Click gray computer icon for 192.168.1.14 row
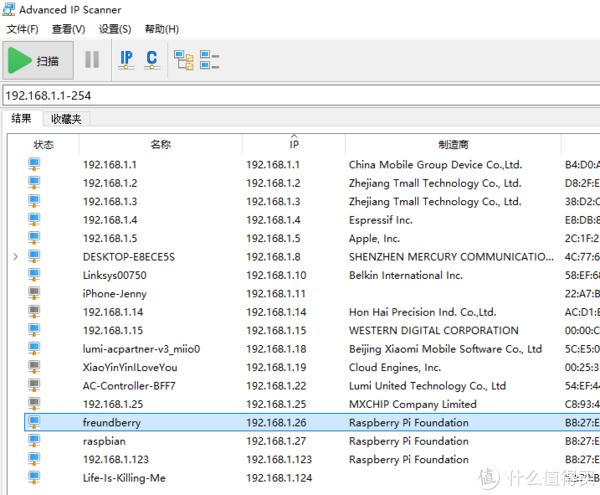Viewport: 600px width, 495px height. click(x=34, y=311)
